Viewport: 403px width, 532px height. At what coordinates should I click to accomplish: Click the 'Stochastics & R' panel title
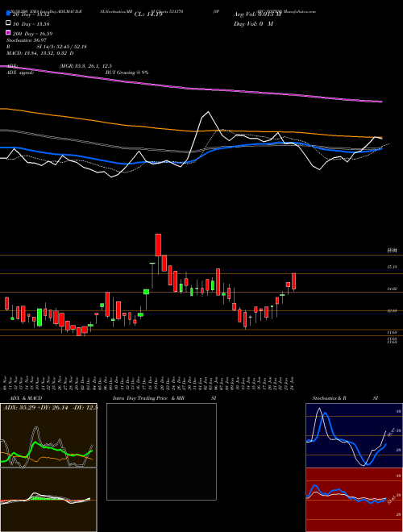tap(329, 398)
